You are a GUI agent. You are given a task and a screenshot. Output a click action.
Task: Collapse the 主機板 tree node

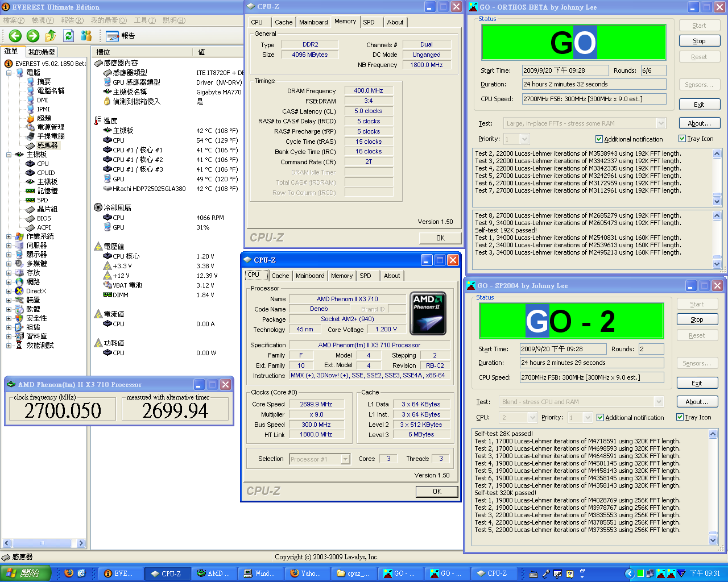[x=9, y=155]
